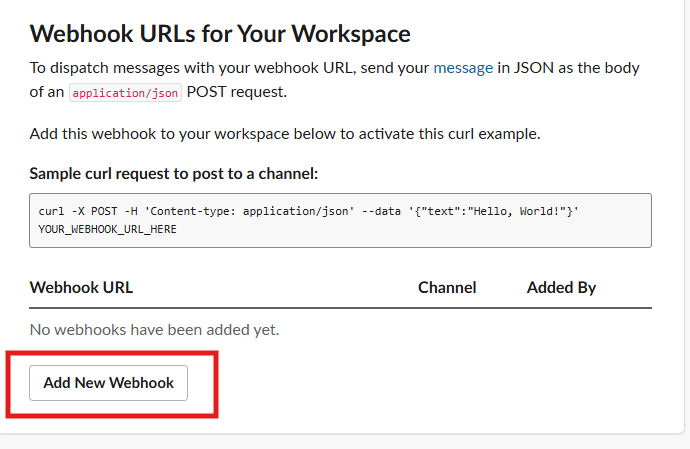Screen dimensions: 690x449
Task: Click inside the sample curl code box
Action: pyautogui.click(x=340, y=220)
